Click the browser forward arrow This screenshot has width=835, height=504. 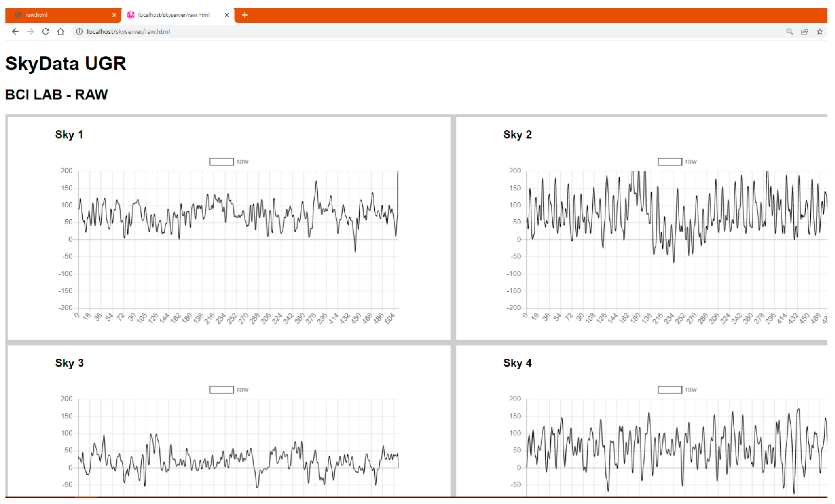coord(31,32)
